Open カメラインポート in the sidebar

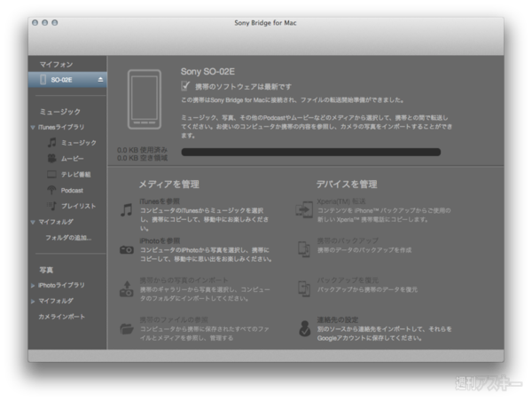coord(61,317)
